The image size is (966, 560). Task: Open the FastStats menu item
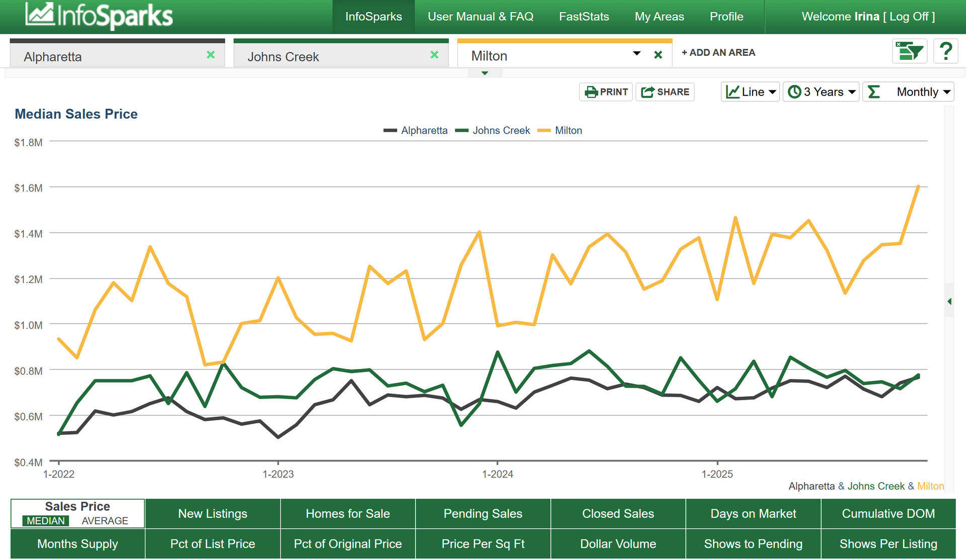coord(584,17)
